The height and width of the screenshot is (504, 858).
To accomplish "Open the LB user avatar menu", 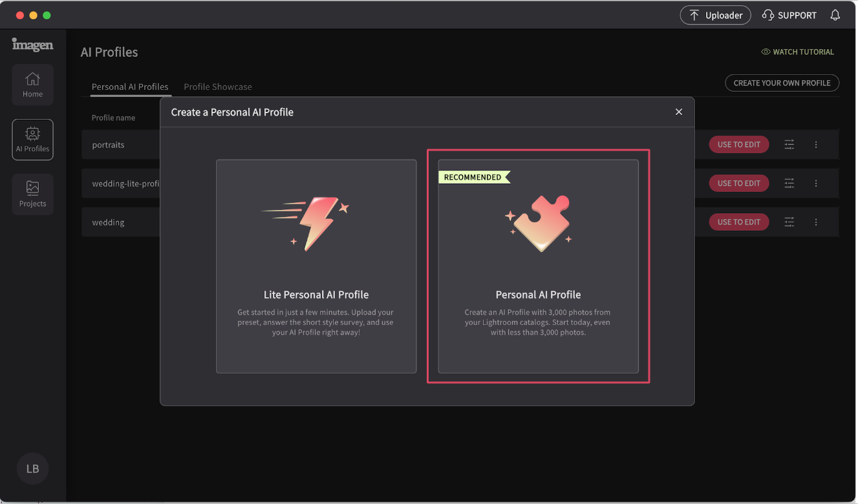I will point(32,469).
